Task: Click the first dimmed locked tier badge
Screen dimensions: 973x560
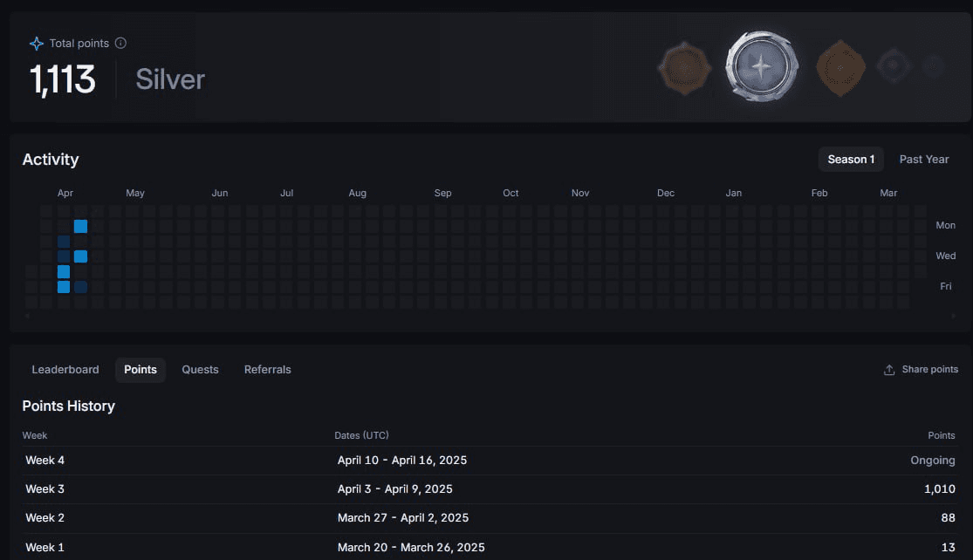Action: (895, 66)
